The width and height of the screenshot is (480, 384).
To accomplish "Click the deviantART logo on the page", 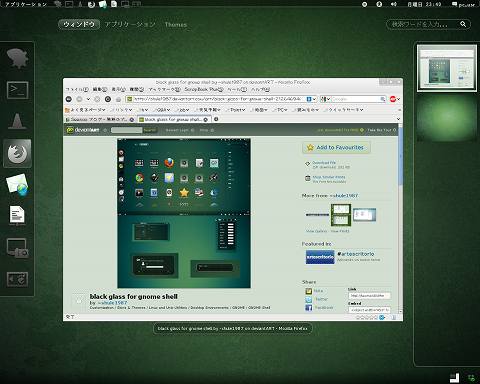I will tap(83, 130).
